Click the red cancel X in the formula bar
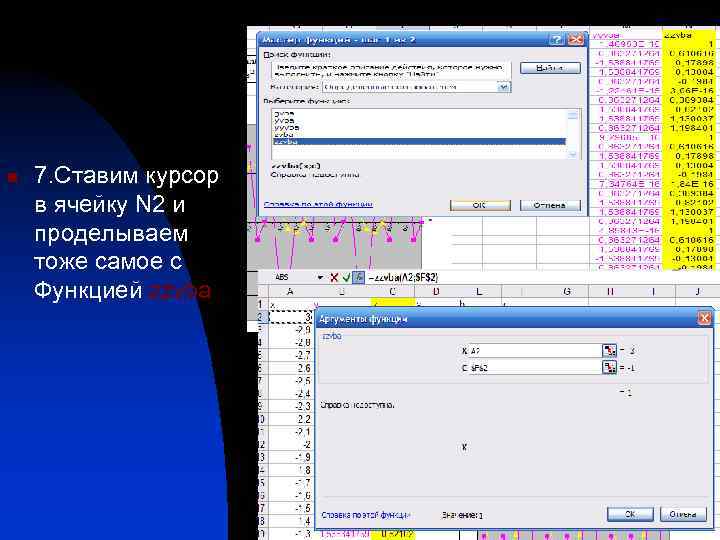Viewport: 720px width, 540px height. (334, 277)
